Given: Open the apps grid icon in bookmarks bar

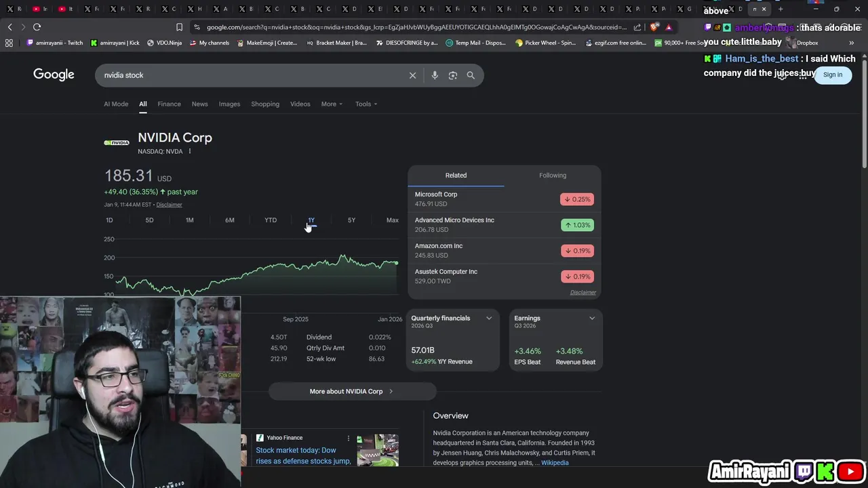Looking at the screenshot, I should (x=9, y=43).
